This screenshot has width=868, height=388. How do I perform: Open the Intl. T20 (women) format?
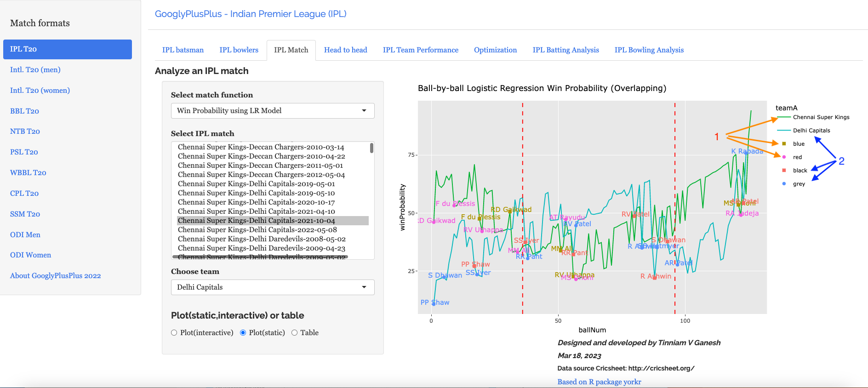click(x=40, y=91)
